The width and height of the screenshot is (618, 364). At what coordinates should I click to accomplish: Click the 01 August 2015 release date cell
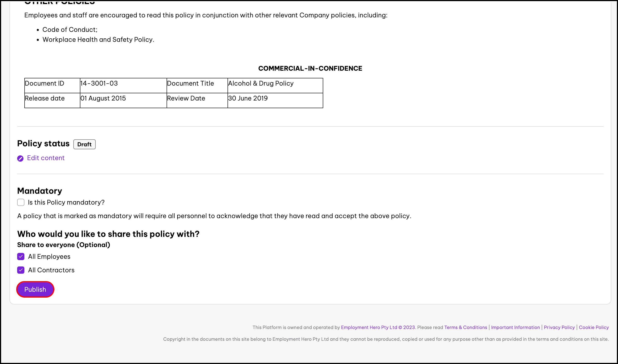[x=103, y=98]
